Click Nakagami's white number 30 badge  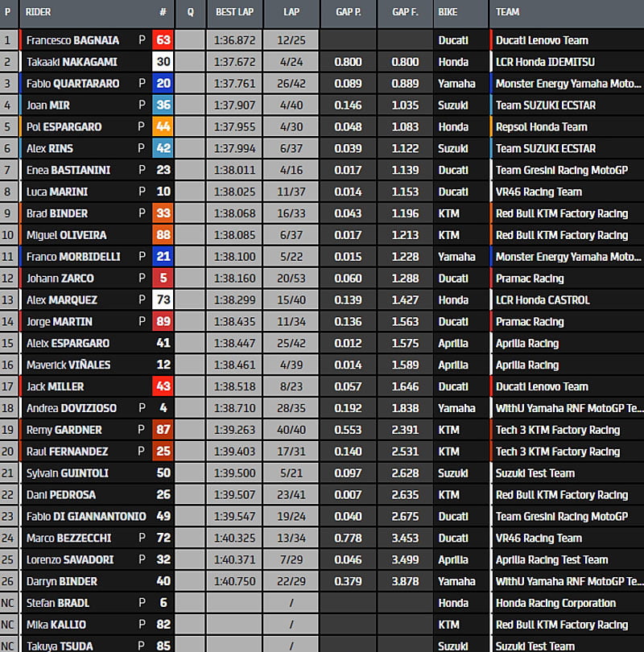(x=163, y=62)
